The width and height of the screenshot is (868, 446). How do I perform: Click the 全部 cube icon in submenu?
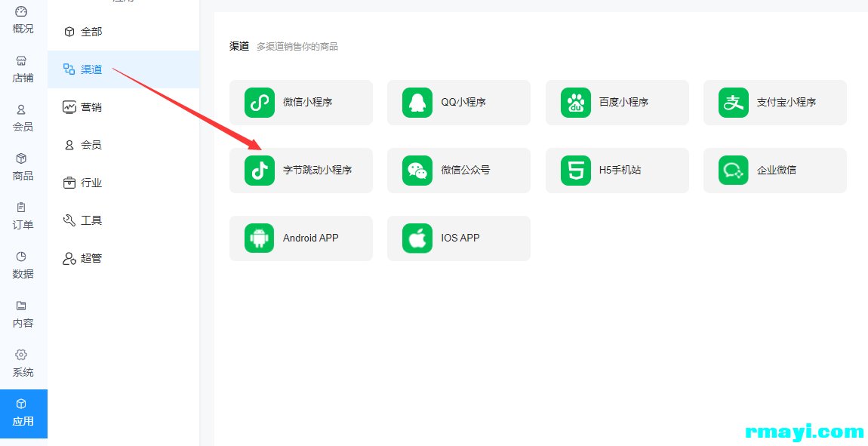(x=69, y=32)
